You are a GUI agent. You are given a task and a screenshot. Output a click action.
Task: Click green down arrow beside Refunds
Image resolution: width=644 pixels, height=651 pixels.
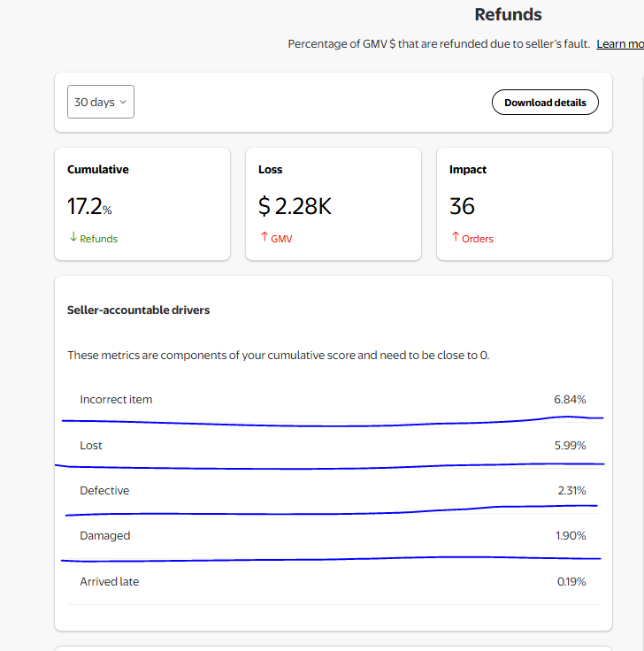(73, 238)
